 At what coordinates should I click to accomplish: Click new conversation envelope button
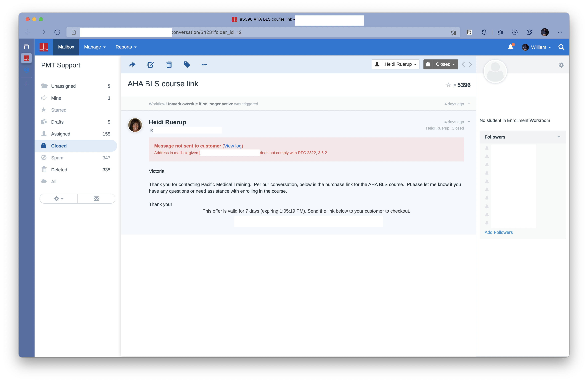point(96,198)
